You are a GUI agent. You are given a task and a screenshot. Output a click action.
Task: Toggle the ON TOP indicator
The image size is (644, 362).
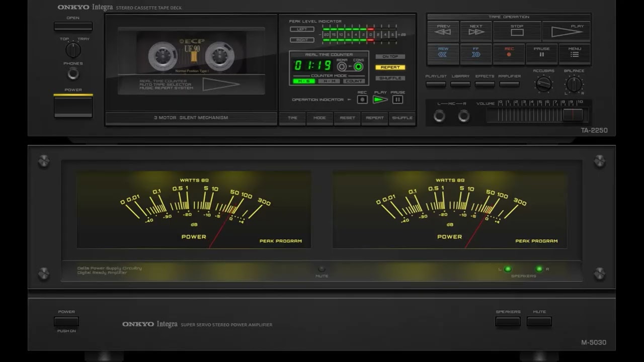tap(390, 57)
